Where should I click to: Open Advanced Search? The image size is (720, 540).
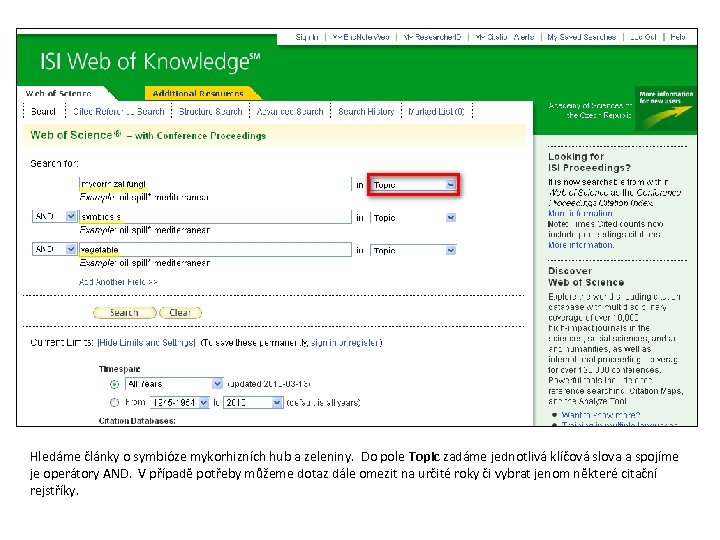pos(290,112)
